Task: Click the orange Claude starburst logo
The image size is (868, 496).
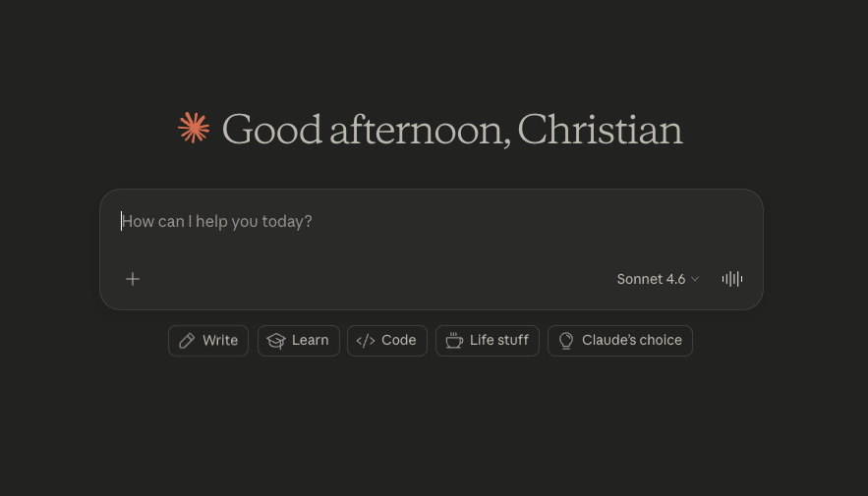Action: (194, 129)
